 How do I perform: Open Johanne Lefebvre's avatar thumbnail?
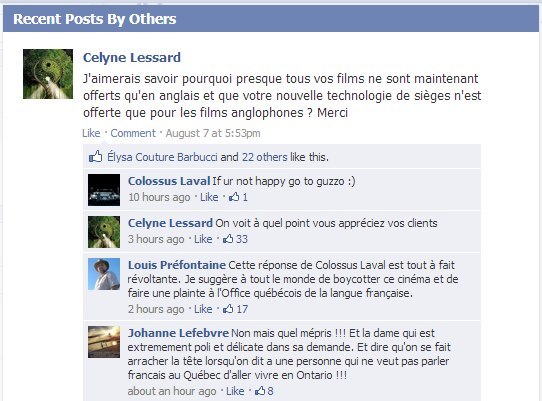[104, 342]
